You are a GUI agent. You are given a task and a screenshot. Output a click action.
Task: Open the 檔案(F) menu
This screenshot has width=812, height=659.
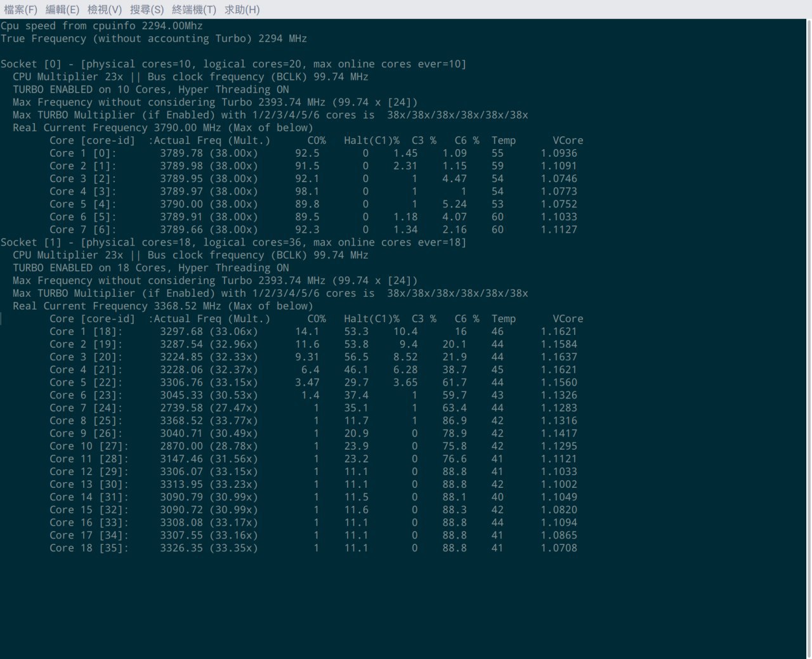coord(20,10)
